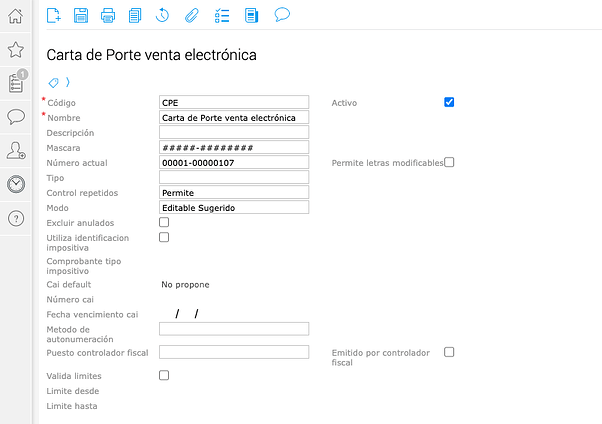Expand chevron next to tag icon

pyautogui.click(x=68, y=82)
